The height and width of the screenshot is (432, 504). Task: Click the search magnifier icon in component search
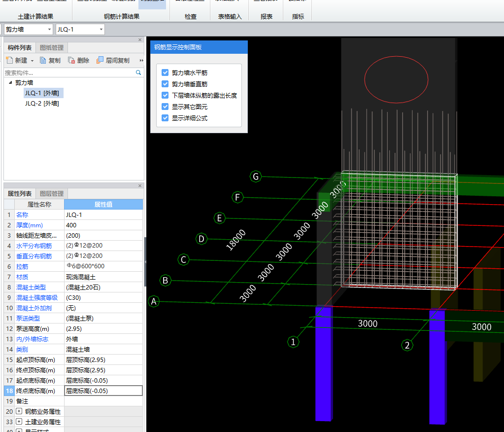(138, 72)
